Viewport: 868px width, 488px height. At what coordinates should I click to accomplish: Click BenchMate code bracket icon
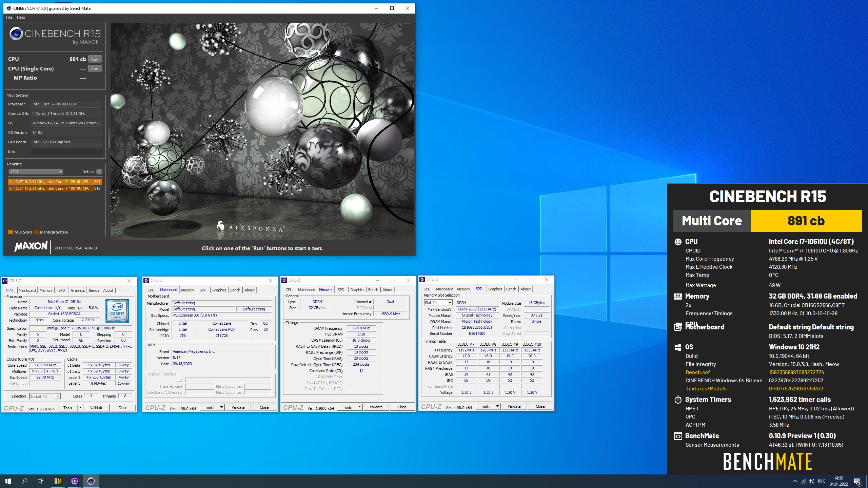click(678, 436)
